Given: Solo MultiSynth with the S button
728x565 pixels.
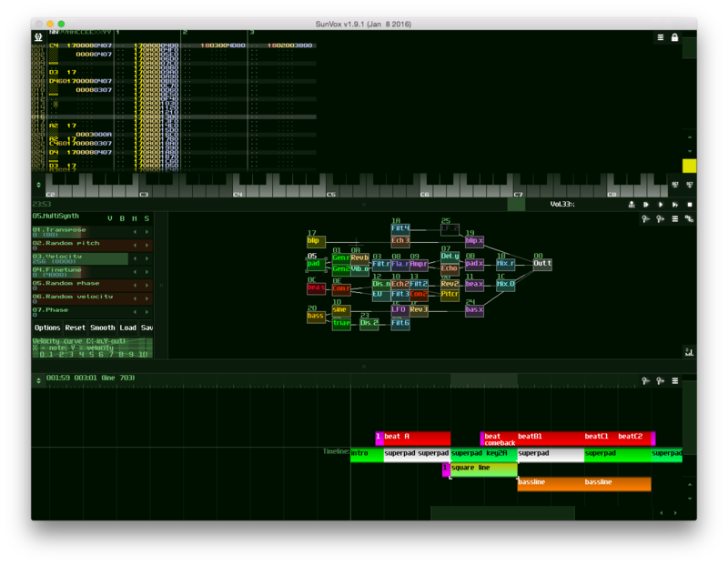Looking at the screenshot, I should pos(147,218).
